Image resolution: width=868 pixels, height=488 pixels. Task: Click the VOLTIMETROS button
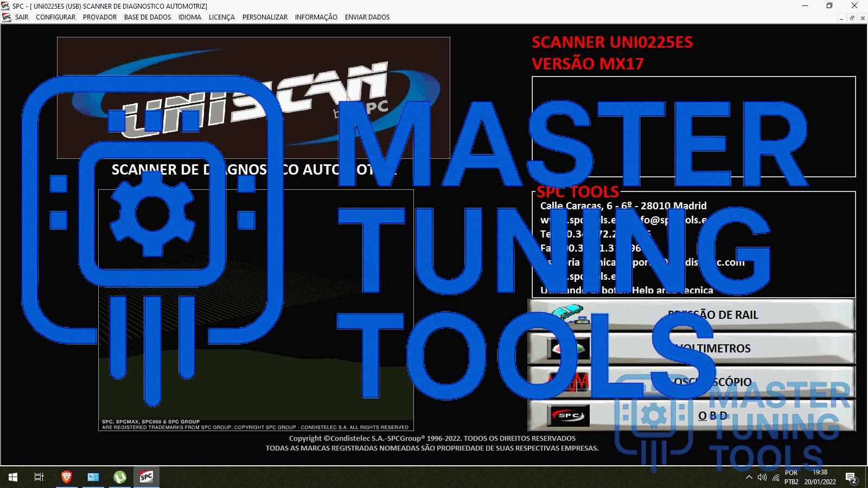point(692,349)
